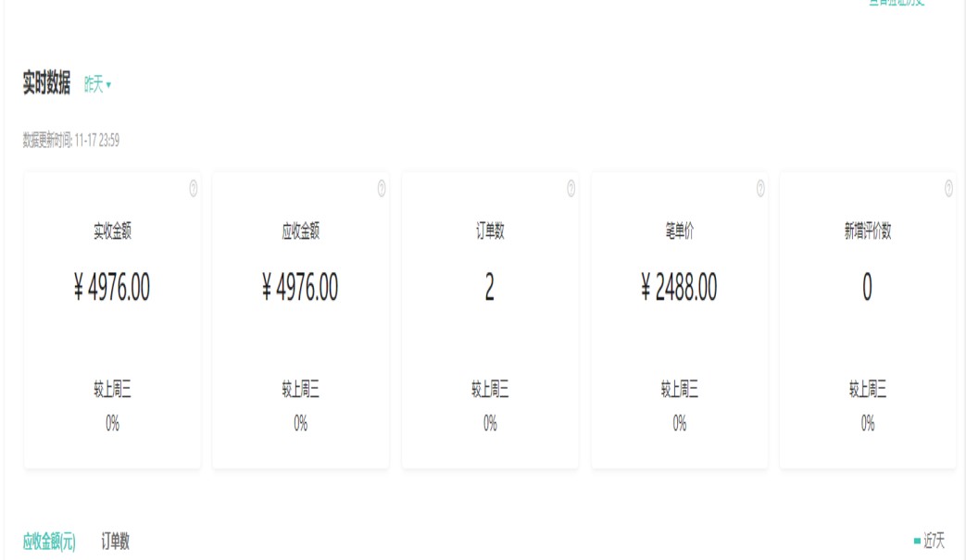Open help icon on 订单数 card

571,189
